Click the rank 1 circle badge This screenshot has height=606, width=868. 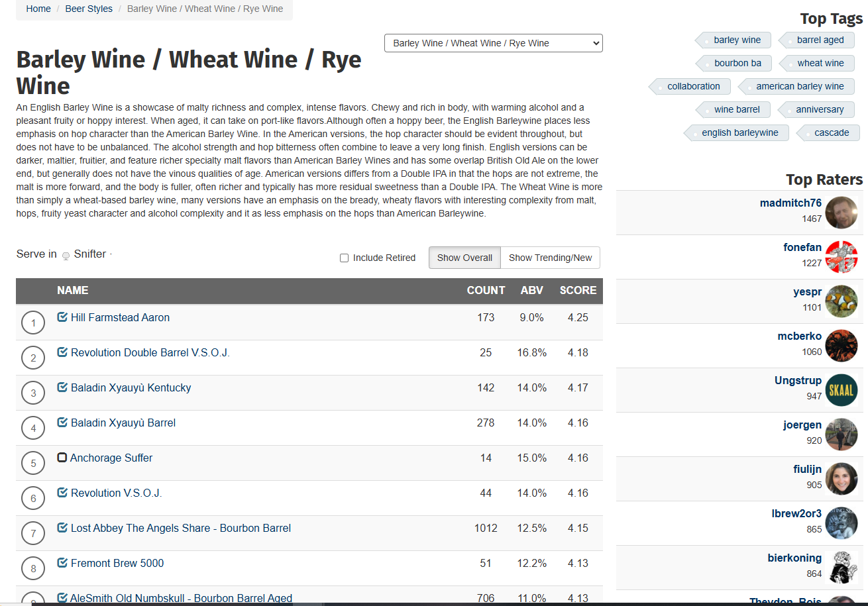pos(33,323)
